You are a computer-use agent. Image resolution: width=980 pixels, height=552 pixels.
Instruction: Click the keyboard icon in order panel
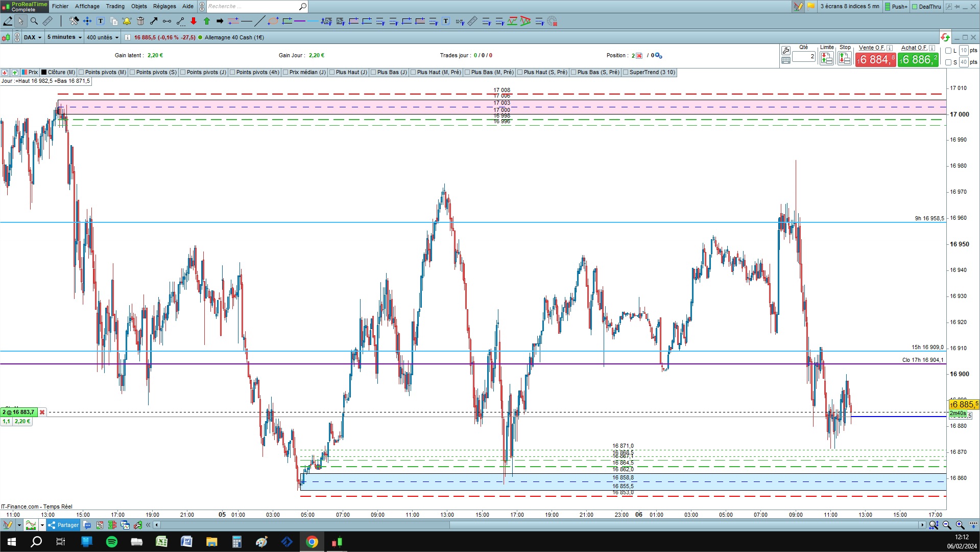point(786,60)
